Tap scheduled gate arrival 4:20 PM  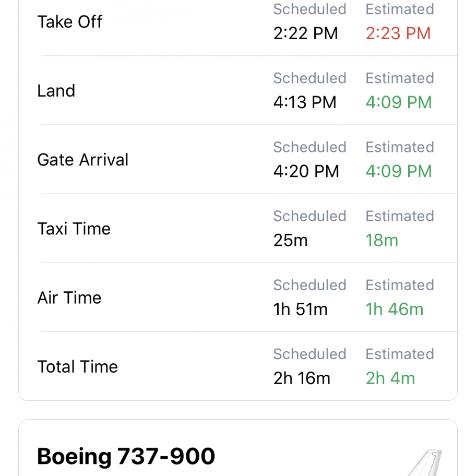pyautogui.click(x=306, y=171)
